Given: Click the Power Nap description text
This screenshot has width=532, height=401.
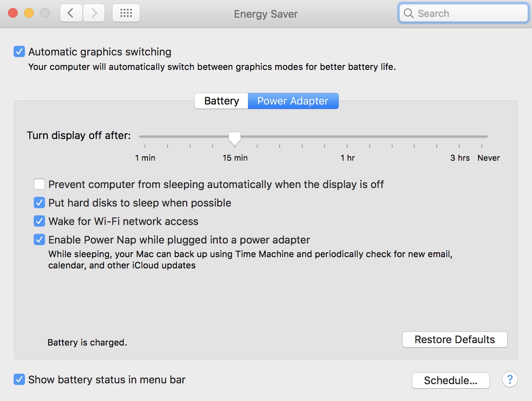Looking at the screenshot, I should click(250, 260).
